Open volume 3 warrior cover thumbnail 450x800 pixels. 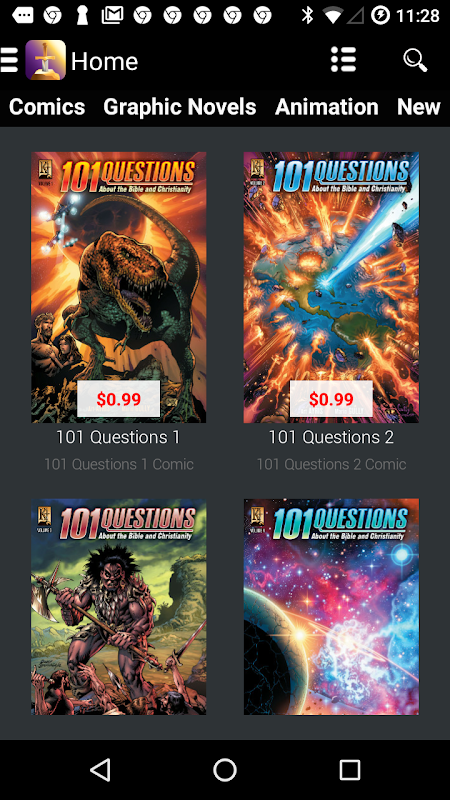(119, 607)
